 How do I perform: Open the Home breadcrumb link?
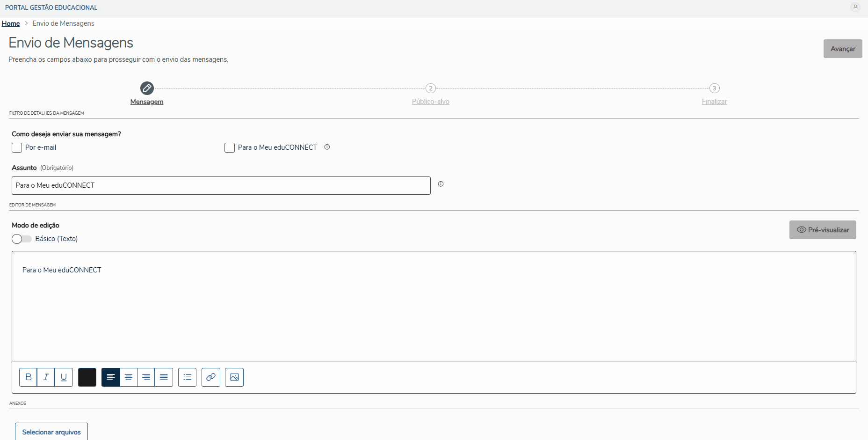point(11,23)
